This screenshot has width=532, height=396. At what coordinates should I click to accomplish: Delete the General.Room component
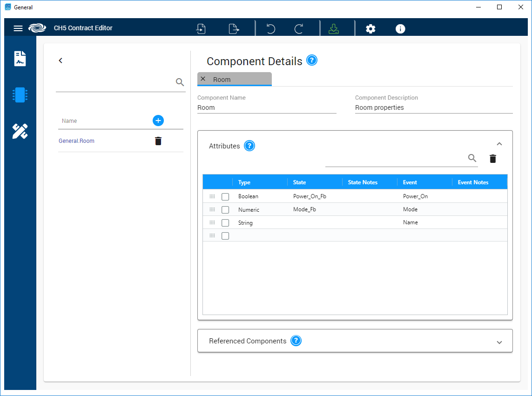[158, 141]
